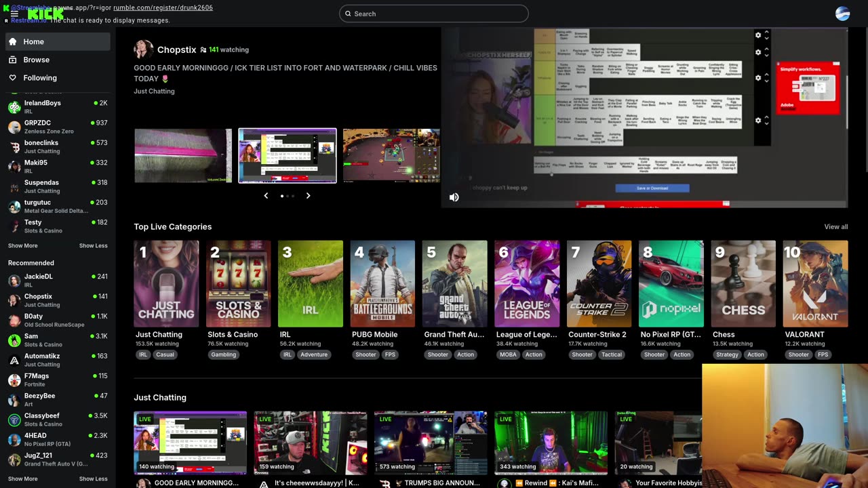The image size is (868, 488).
Task: Open Testy channel avatar
Action: [x=14, y=226]
